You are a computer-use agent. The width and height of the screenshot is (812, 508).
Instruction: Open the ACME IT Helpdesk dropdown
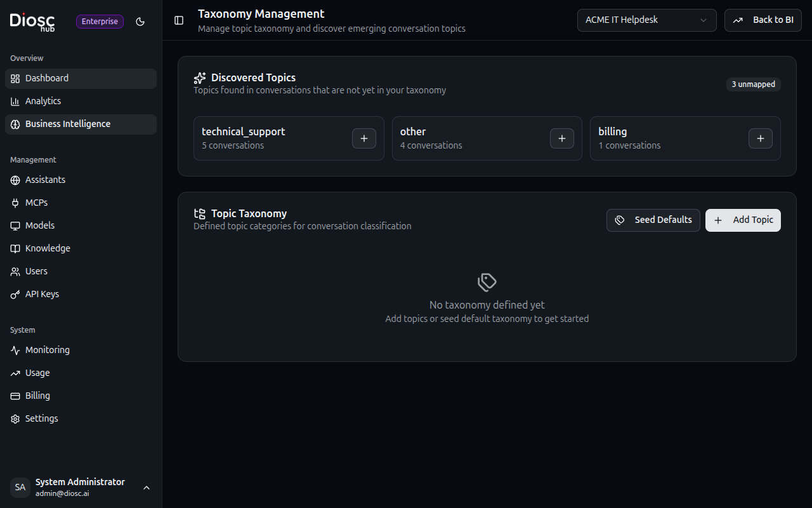pos(646,20)
